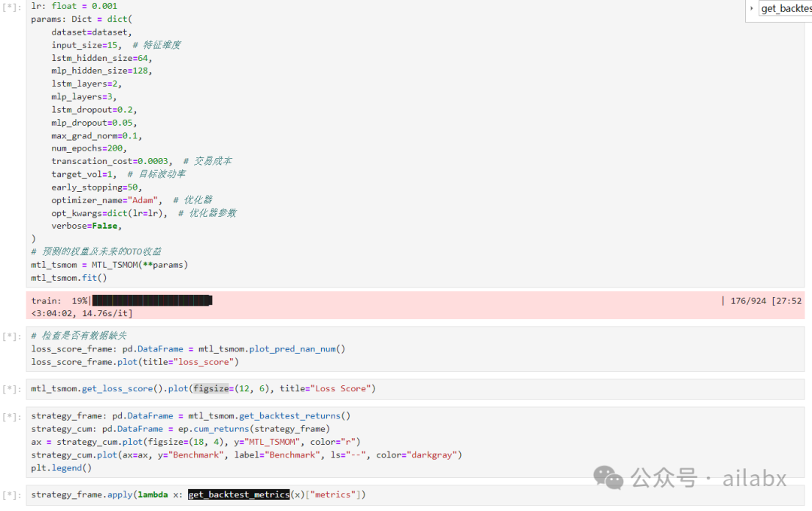Click the "lstm_layers=2" parameter
The height and width of the screenshot is (511, 812).
click(x=84, y=84)
